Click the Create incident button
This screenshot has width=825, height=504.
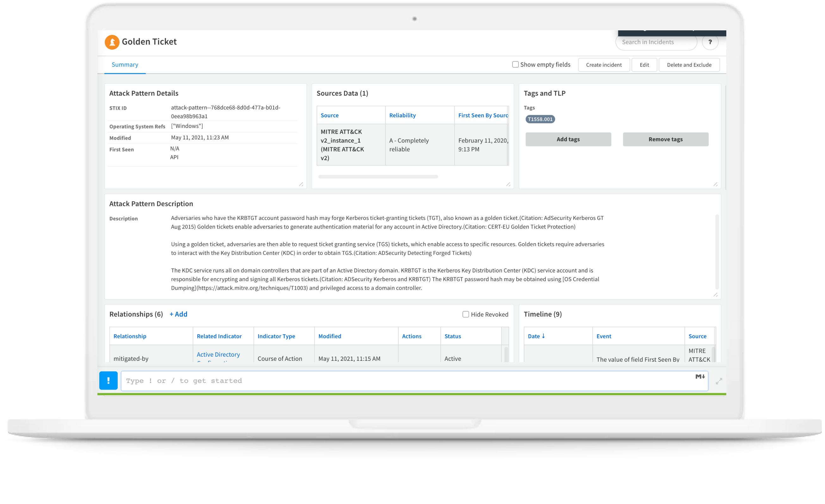(603, 65)
